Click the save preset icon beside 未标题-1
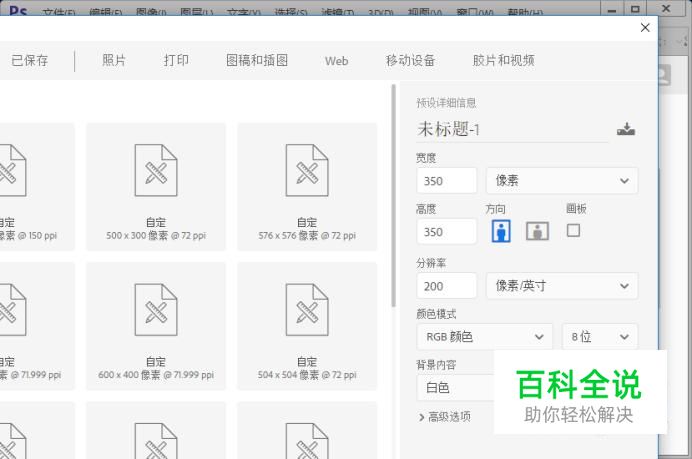Screen dimensions: 692x459 pos(626,129)
